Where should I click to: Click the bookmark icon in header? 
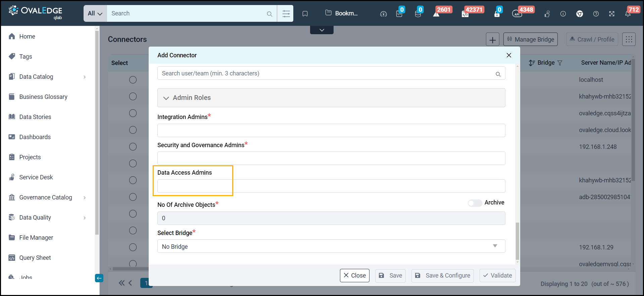(305, 14)
